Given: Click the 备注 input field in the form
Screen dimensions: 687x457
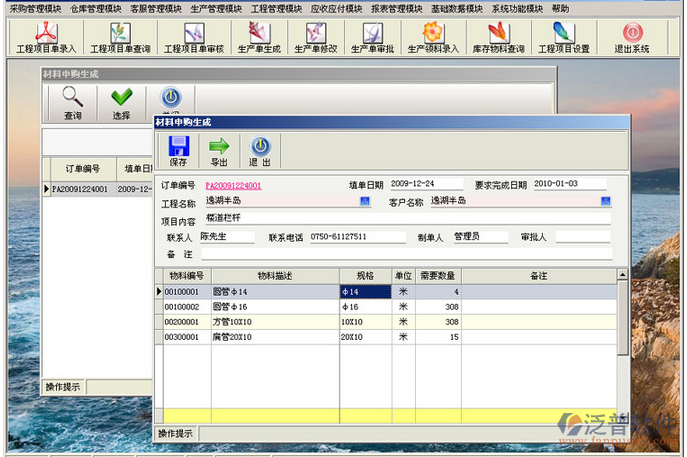Looking at the screenshot, I should pos(400,254).
